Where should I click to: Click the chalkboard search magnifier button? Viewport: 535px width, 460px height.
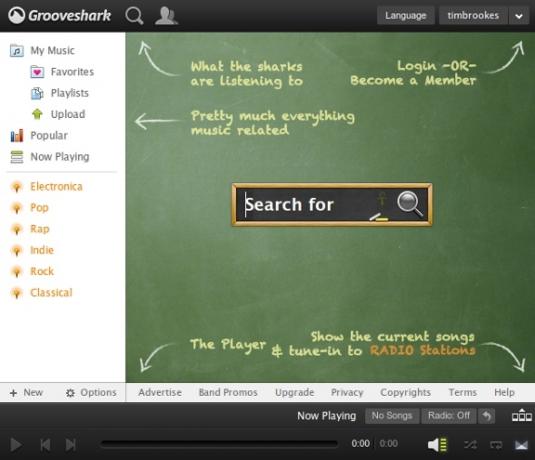click(410, 204)
